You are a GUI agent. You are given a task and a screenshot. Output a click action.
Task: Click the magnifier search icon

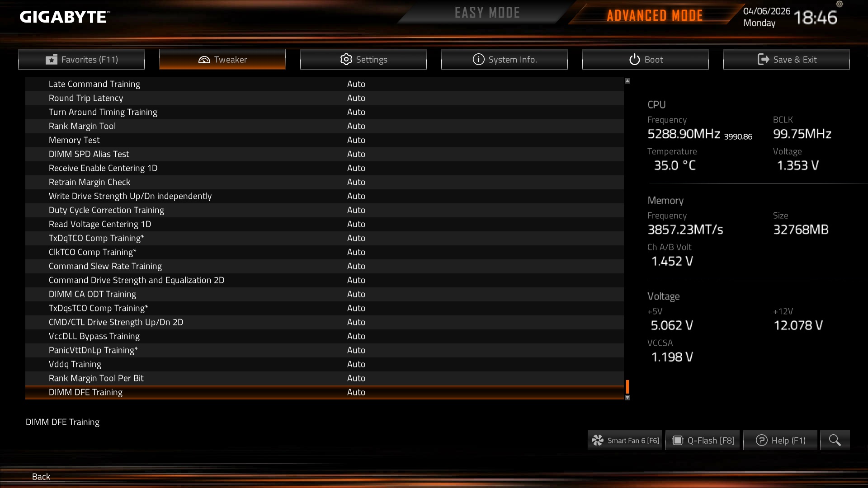coord(835,440)
